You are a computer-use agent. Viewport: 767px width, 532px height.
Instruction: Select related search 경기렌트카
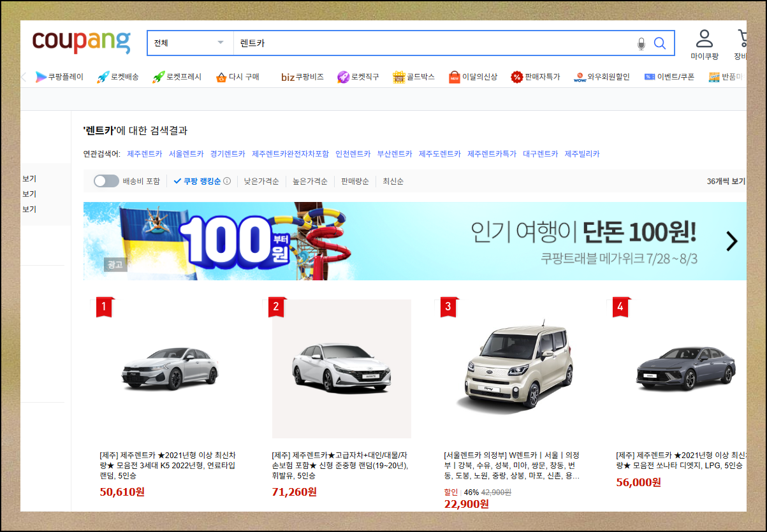[228, 154]
